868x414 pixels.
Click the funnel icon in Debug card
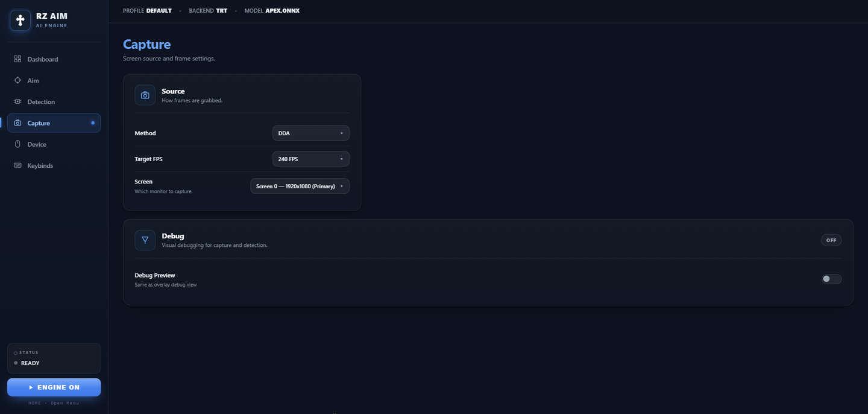pos(145,240)
